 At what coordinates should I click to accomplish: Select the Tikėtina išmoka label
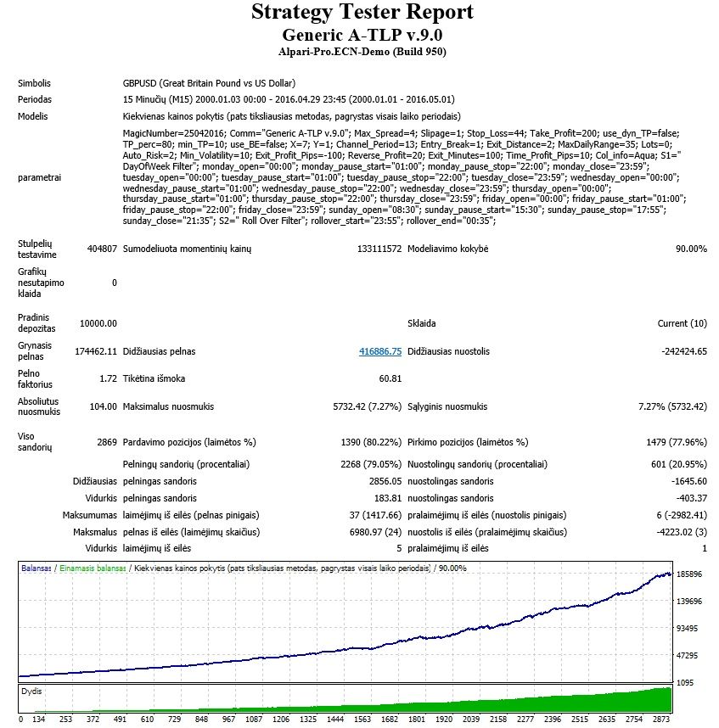pyautogui.click(x=154, y=378)
